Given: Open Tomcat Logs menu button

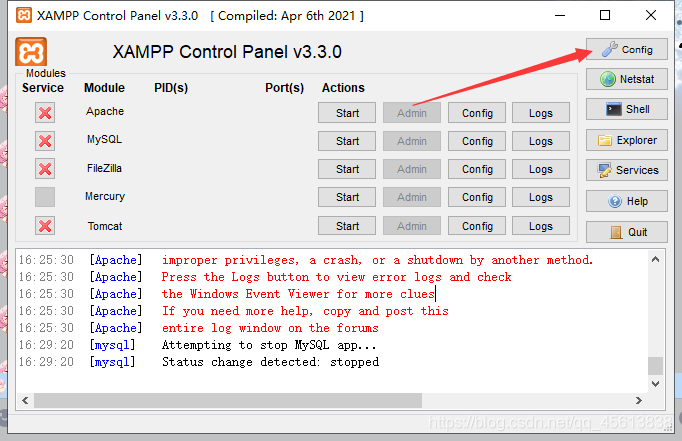Looking at the screenshot, I should click(x=541, y=226).
